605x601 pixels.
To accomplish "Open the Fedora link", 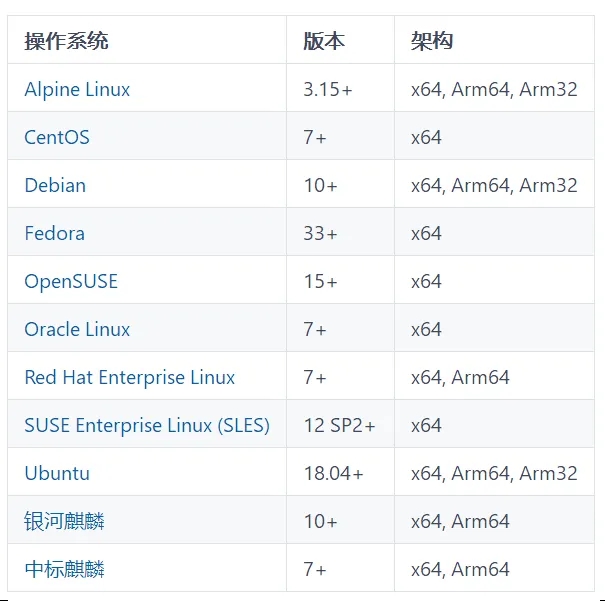I will pyautogui.click(x=54, y=233).
